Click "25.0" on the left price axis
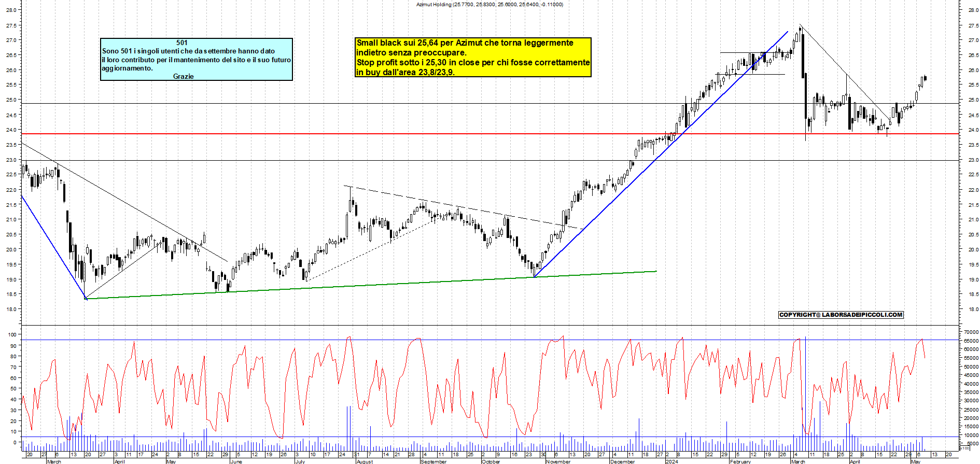 (x=12, y=100)
